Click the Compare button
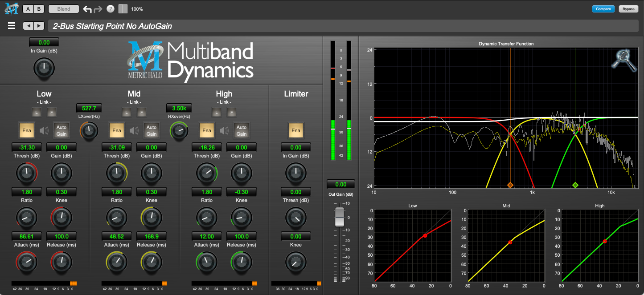The height and width of the screenshot is (295, 644). point(603,8)
